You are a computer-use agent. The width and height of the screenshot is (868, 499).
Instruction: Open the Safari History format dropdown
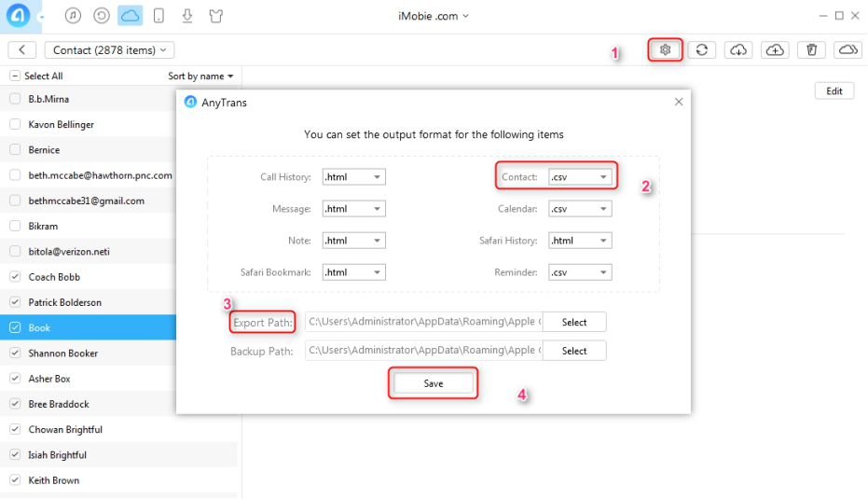[580, 241]
